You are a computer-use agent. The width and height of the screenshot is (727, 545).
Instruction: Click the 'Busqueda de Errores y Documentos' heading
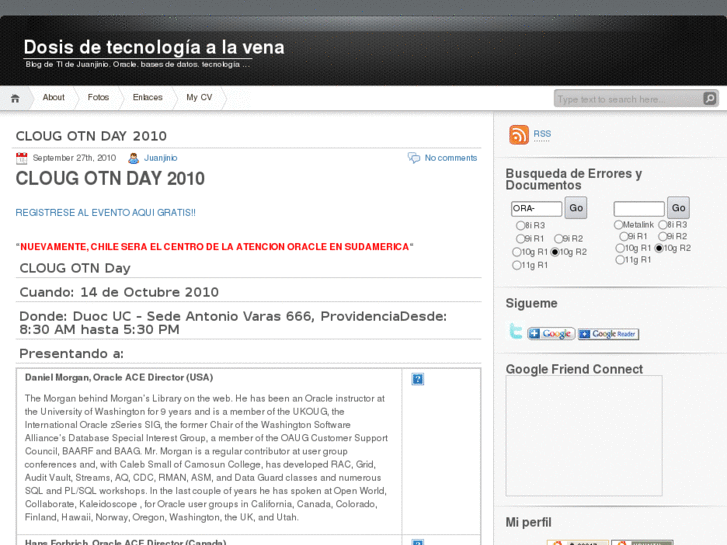coord(574,179)
